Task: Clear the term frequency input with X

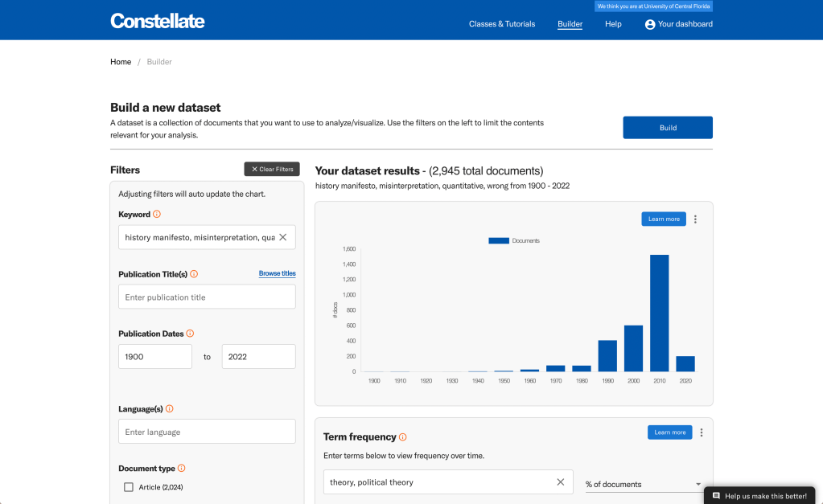Action: tap(561, 482)
